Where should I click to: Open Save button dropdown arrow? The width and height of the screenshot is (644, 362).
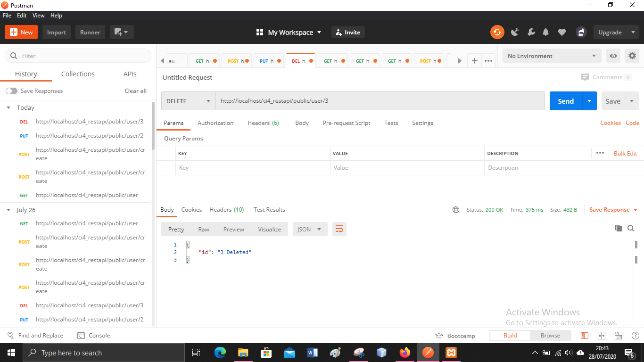[x=632, y=101]
